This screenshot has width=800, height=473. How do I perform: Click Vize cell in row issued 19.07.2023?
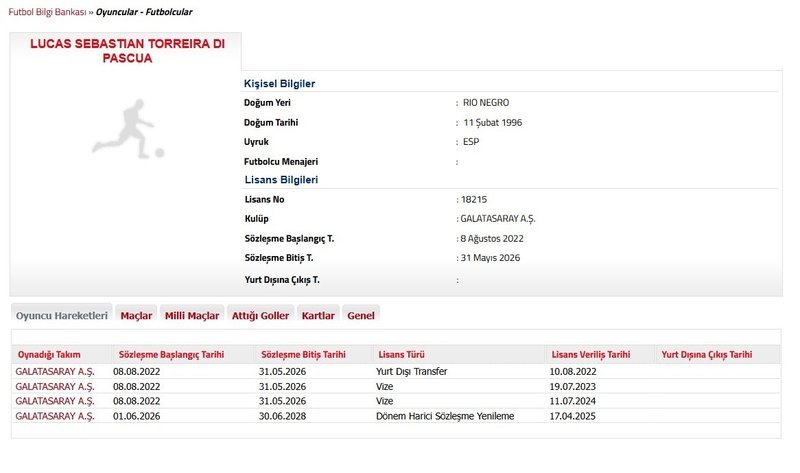click(x=385, y=386)
